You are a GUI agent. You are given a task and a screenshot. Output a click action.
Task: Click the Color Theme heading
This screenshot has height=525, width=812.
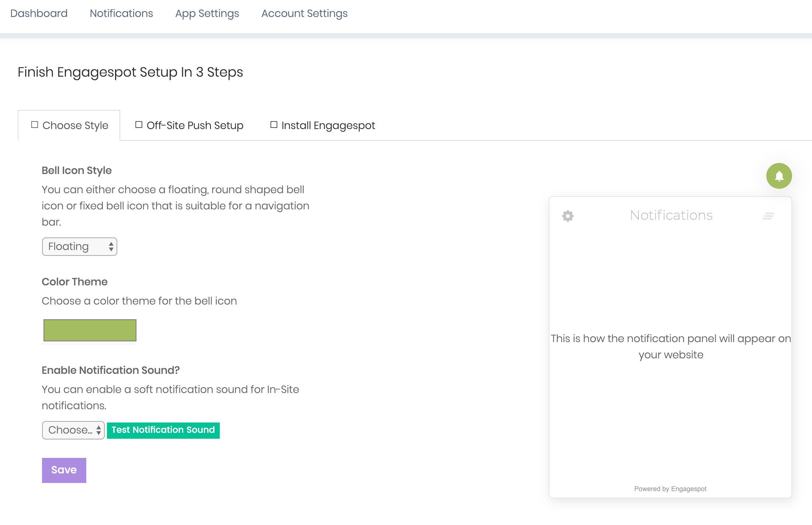(74, 282)
